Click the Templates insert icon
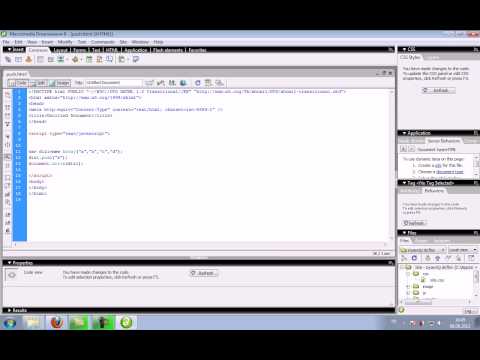This screenshot has height=360, width=480. (122, 60)
